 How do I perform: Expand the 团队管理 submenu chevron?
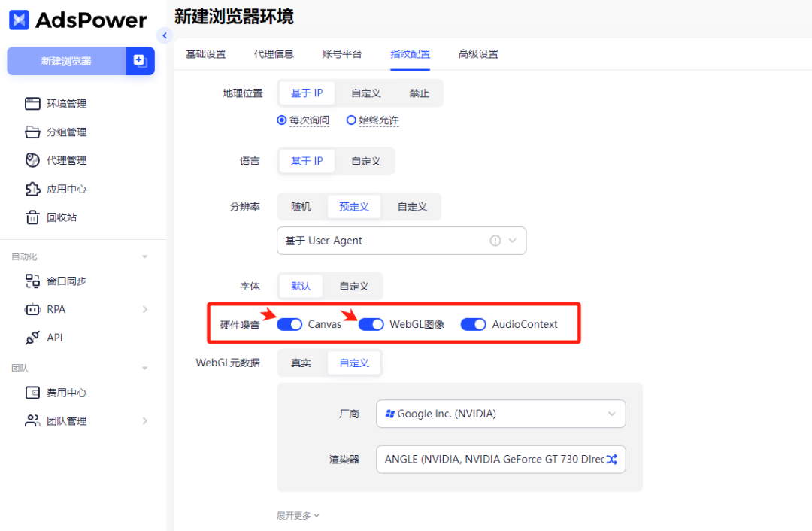(x=145, y=420)
